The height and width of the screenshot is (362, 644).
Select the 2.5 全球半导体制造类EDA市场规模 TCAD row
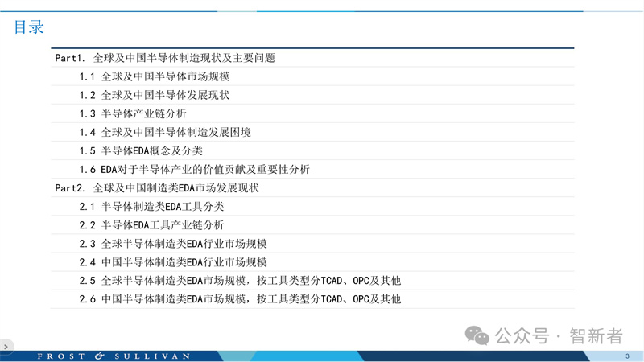click(x=312, y=281)
